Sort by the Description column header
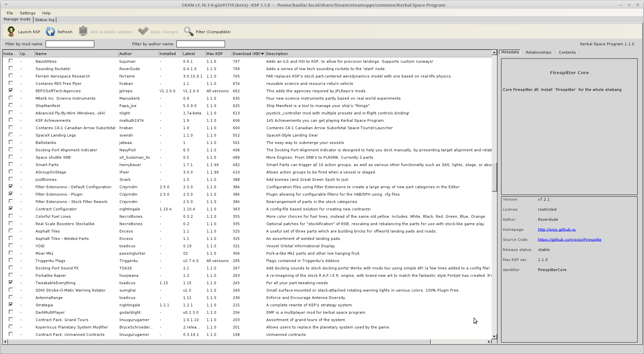Screen dimensions: 644x354 [378, 54]
